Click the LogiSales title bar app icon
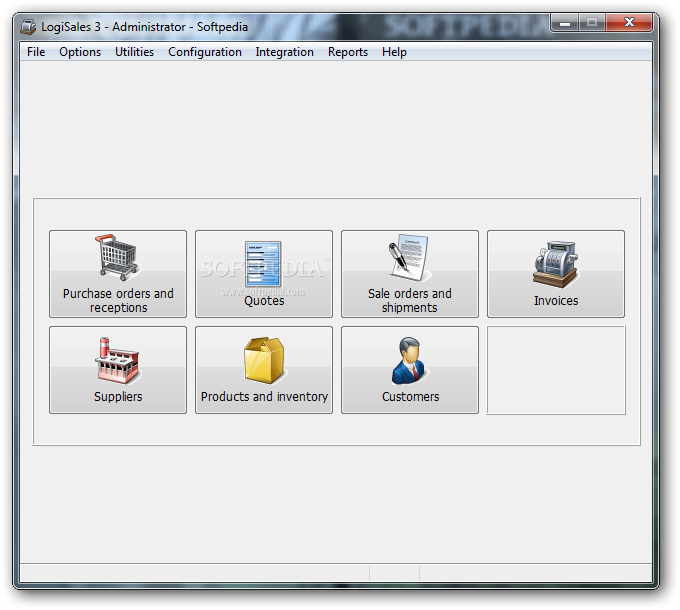The height and width of the screenshot is (610, 680). point(28,27)
